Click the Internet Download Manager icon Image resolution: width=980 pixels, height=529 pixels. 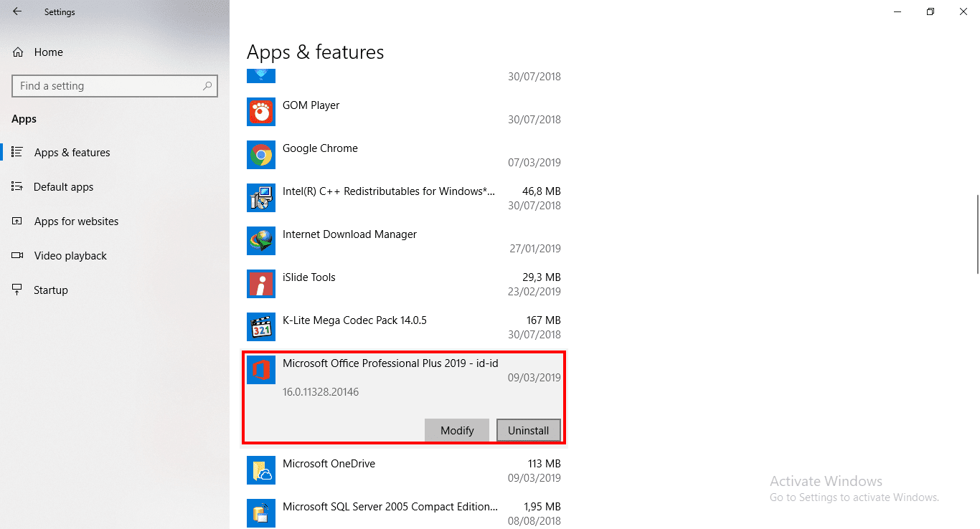pos(261,241)
